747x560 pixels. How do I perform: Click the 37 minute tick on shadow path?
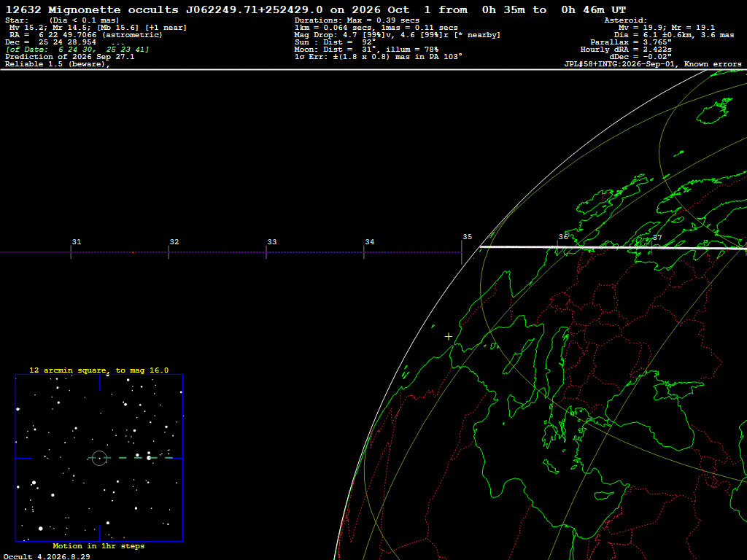pyautogui.click(x=651, y=248)
